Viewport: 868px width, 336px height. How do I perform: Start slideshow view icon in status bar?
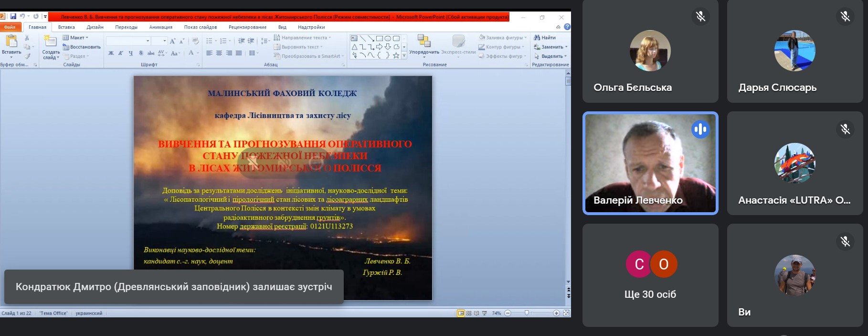click(x=484, y=313)
